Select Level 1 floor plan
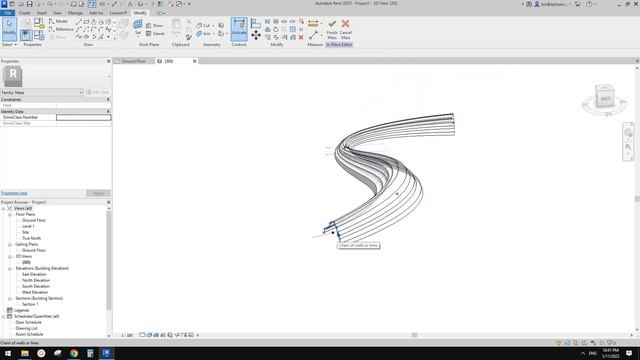Image resolution: width=640 pixels, height=360 pixels. point(28,227)
